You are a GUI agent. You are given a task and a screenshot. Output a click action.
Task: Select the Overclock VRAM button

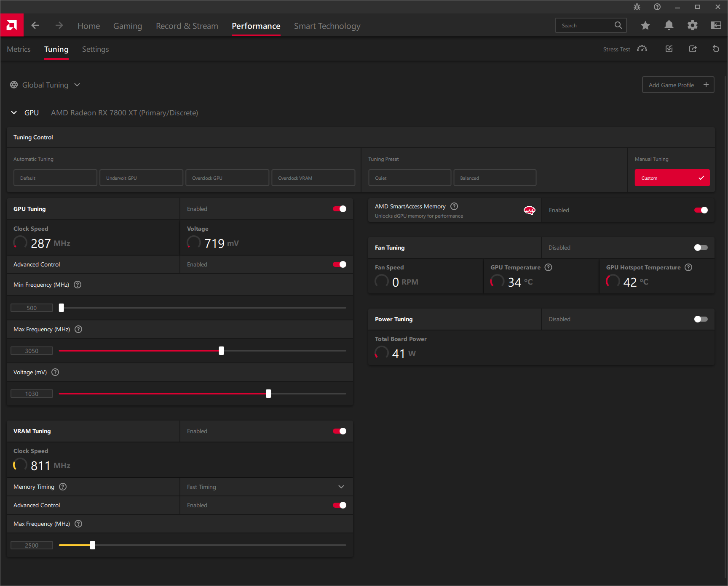(x=313, y=178)
